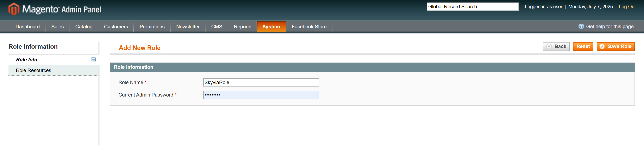This screenshot has height=145, width=644.
Task: Open the Newsletter menu
Action: pyautogui.click(x=188, y=27)
